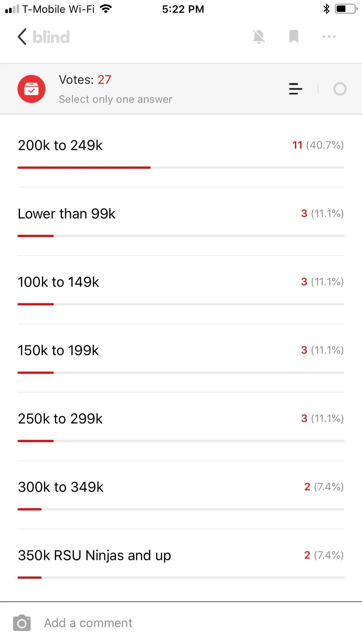Switch to bar results view icon

coord(295,89)
